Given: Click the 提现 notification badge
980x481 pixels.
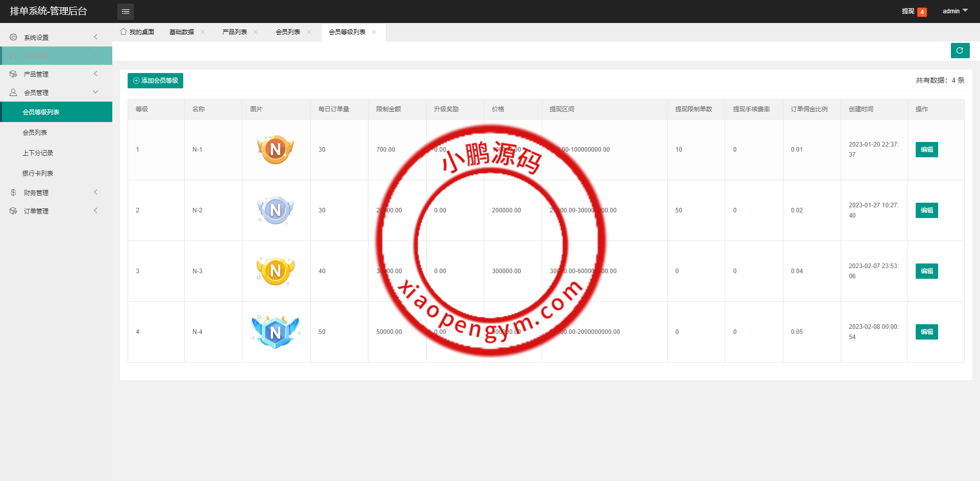Looking at the screenshot, I should click(921, 12).
